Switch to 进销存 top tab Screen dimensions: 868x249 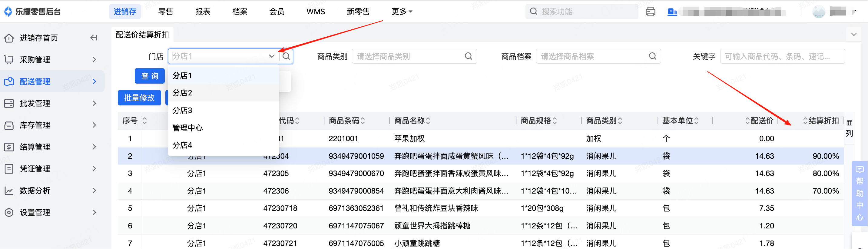click(x=125, y=12)
